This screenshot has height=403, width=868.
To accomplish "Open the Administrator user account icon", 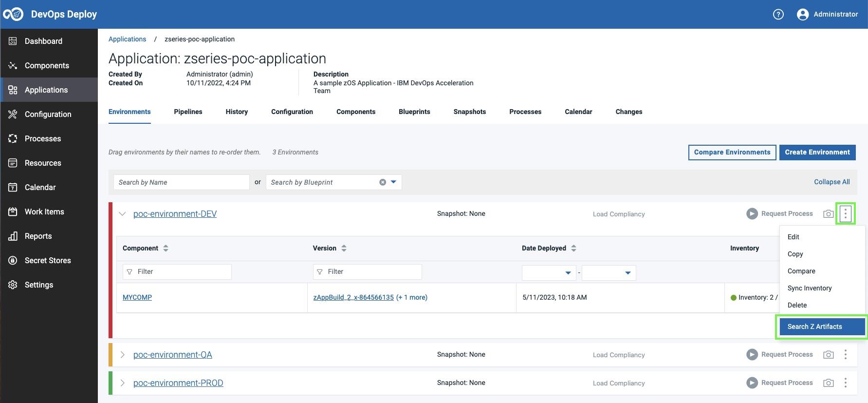I will (802, 15).
